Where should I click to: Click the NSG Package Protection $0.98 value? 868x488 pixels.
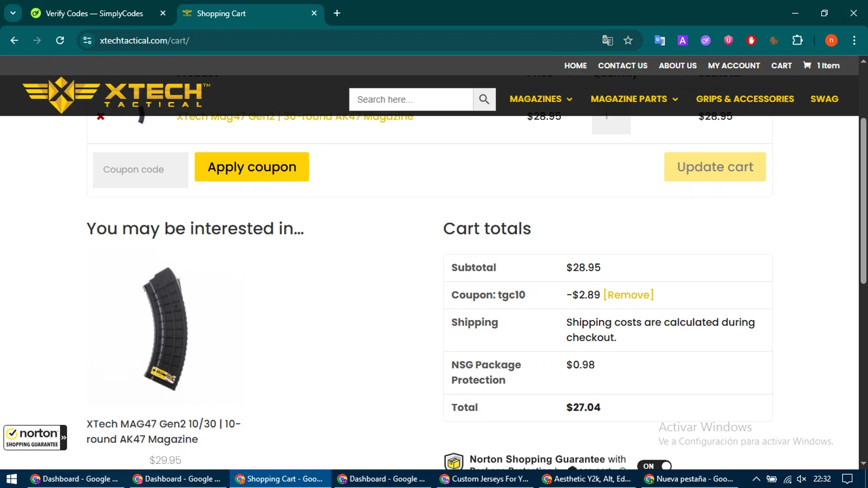tap(580, 365)
